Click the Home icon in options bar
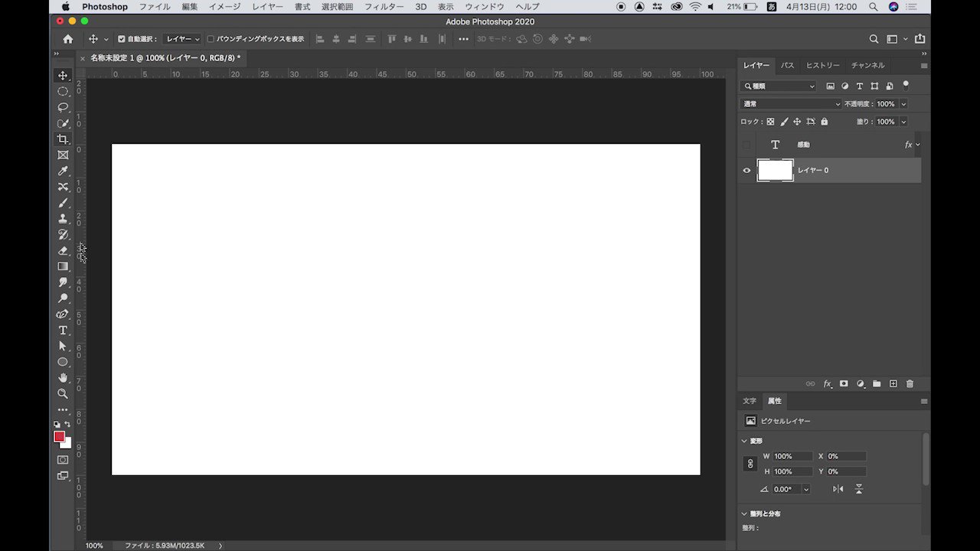This screenshot has height=551, width=980. 68,39
